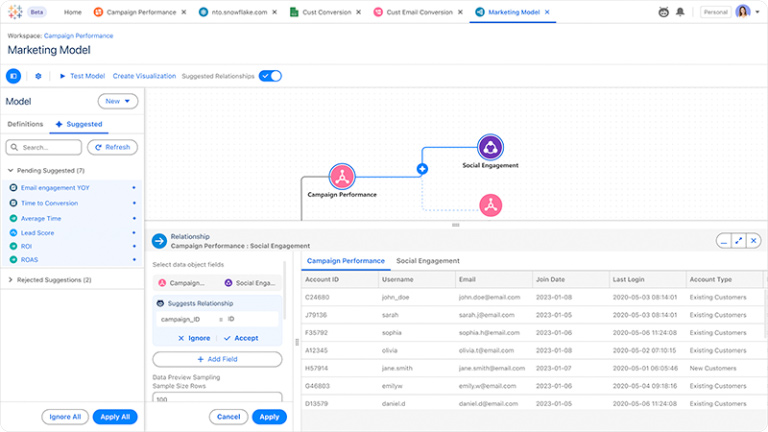Apply the relationship changes
Screen dimensions: 768x432
click(x=269, y=417)
